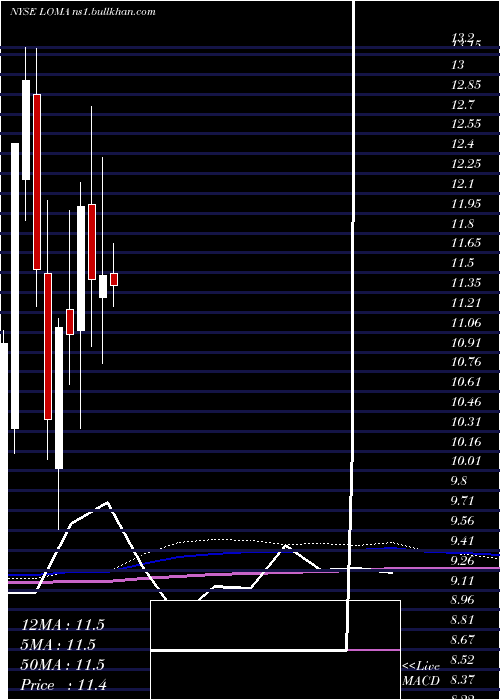Click the 9.11 price axis label
500x700 pixels.
[x=463, y=580]
